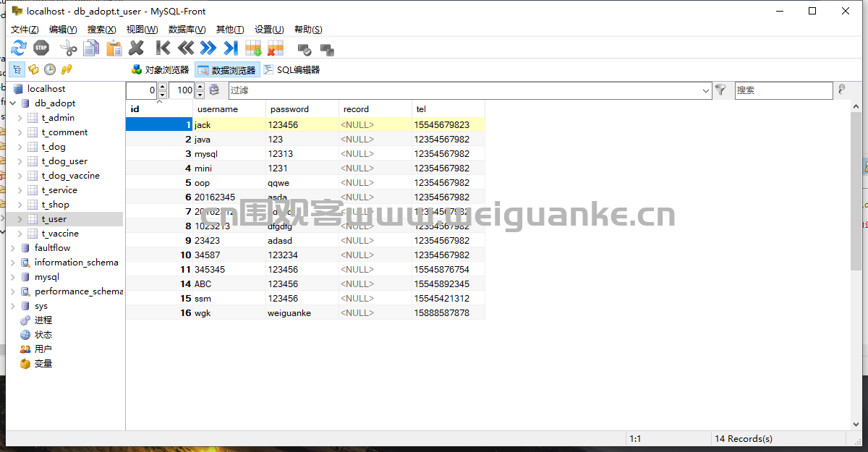Sort by the id column header
The width and height of the screenshot is (868, 452).
159,109
